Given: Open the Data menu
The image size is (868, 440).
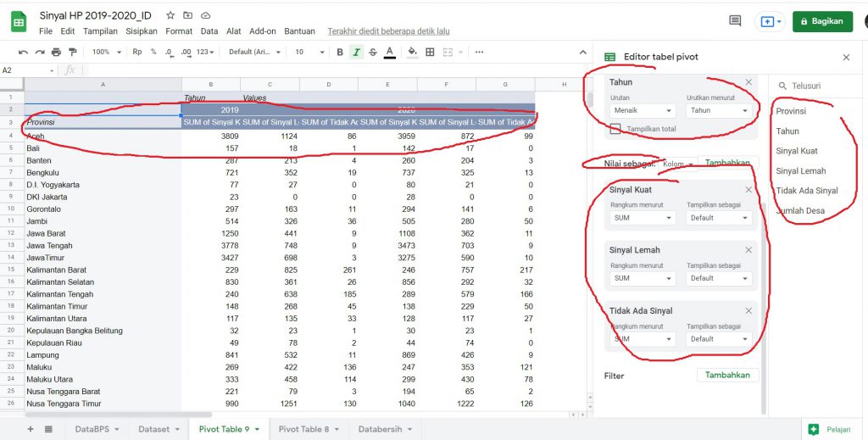Looking at the screenshot, I should 209,31.
